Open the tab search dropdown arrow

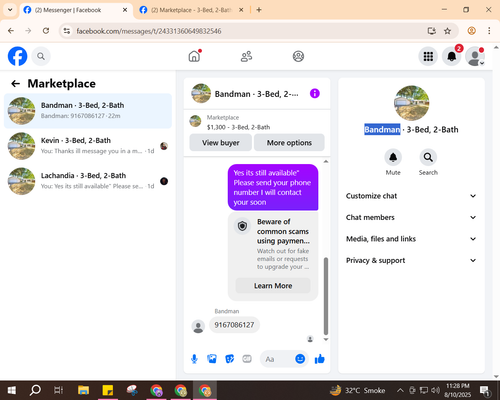[x=10, y=10]
